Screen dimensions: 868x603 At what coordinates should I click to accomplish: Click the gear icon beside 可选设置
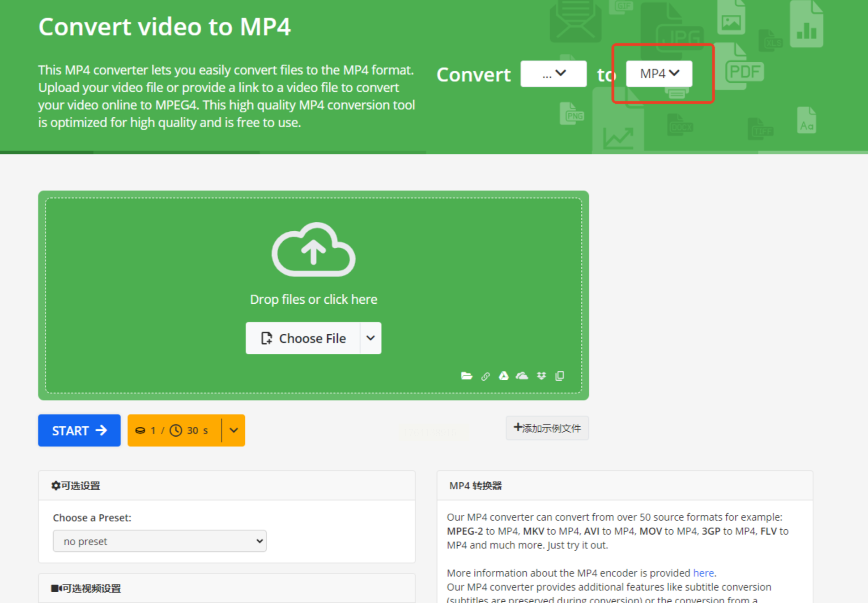pos(55,485)
